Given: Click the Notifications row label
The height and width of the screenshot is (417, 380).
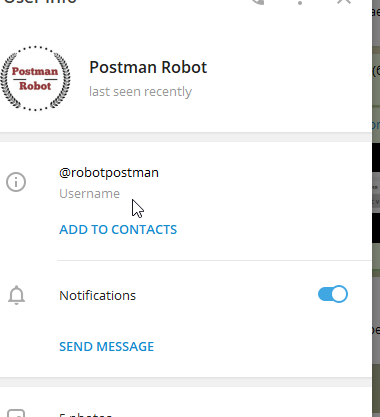Looking at the screenshot, I should (98, 296).
